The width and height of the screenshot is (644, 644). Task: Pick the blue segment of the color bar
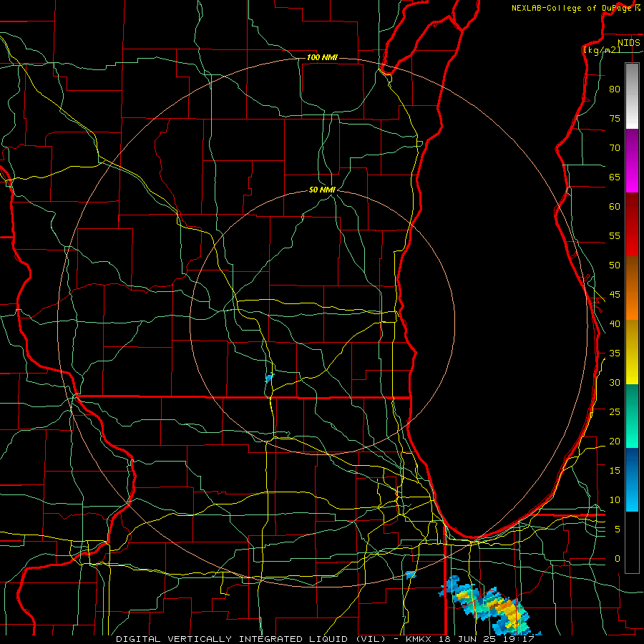[x=632, y=479]
